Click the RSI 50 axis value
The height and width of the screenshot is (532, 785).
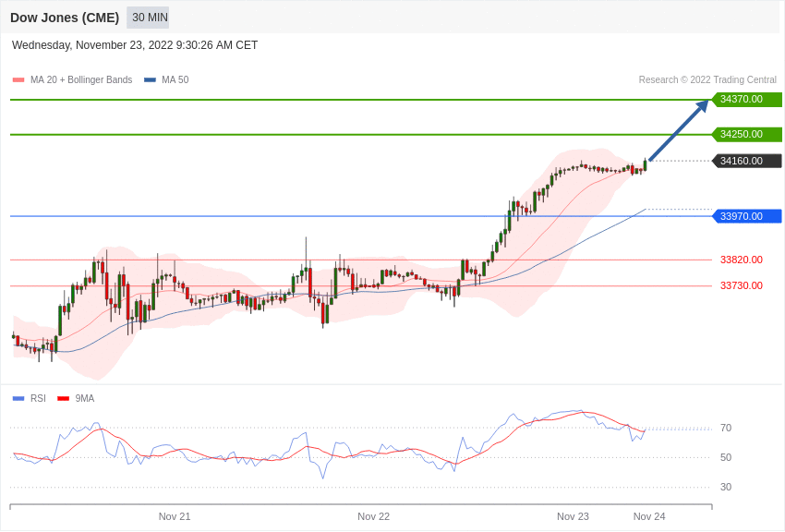tap(726, 457)
